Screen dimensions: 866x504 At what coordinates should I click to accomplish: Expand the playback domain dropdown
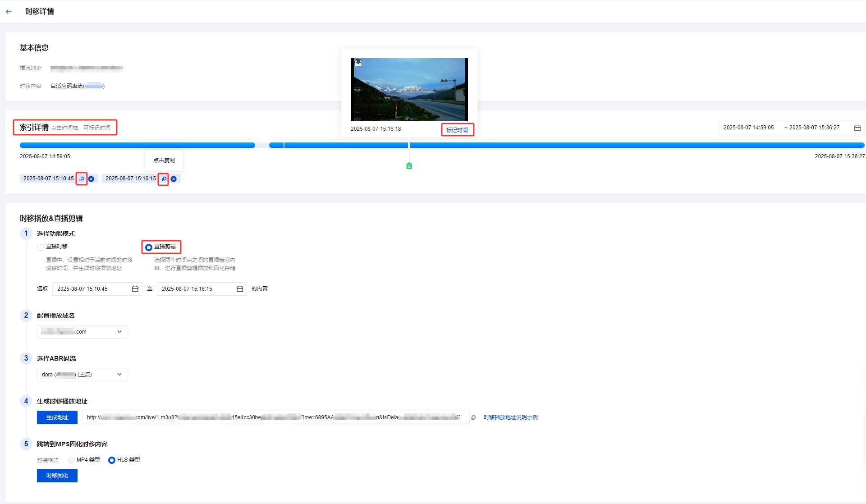pos(82,332)
